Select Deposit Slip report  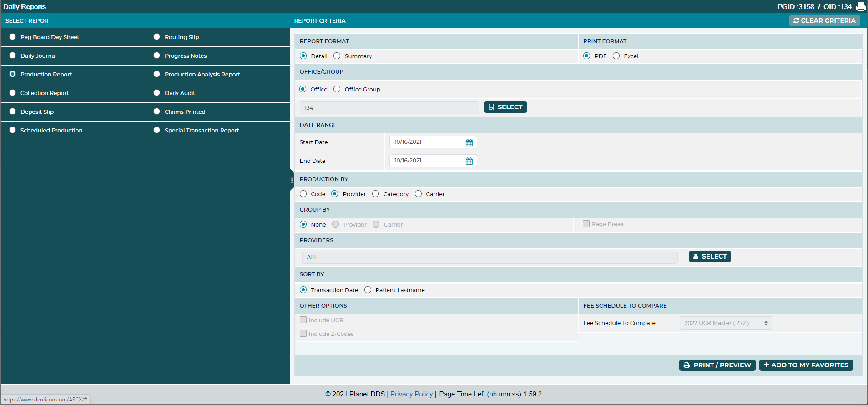(13, 112)
